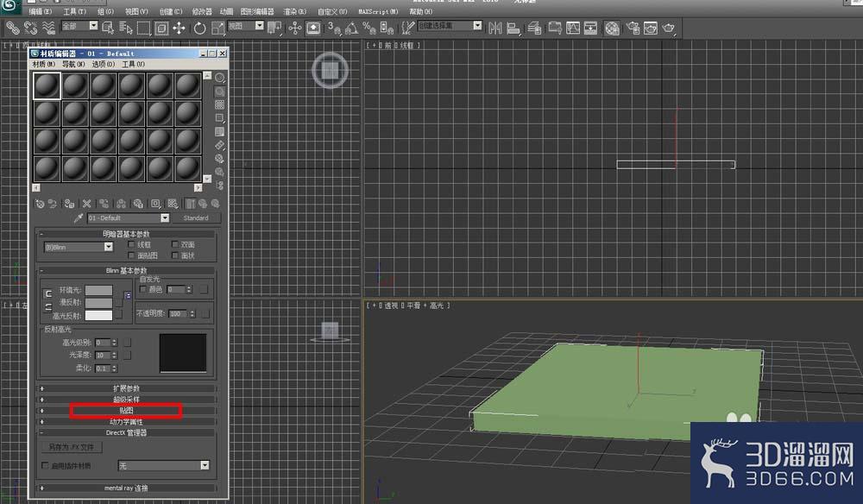Toggle the Angle Snap icon
The width and height of the screenshot is (863, 504).
pos(351,28)
